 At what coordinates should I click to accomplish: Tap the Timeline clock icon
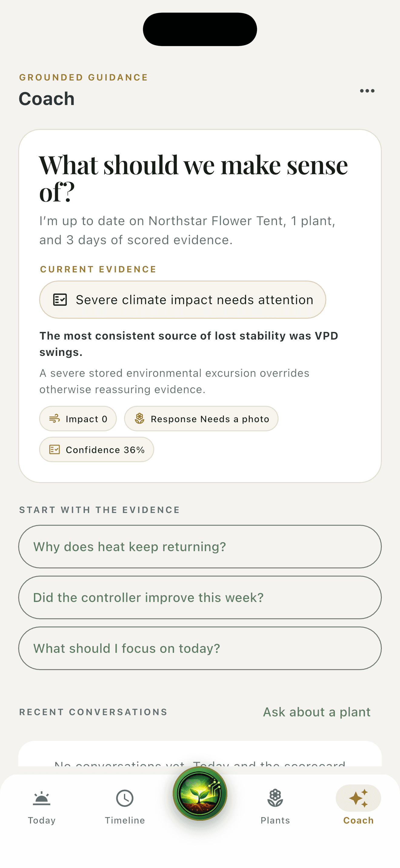point(125,798)
